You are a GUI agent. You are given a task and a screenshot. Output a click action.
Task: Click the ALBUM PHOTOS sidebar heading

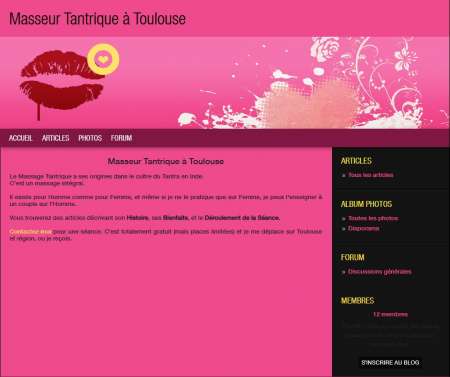point(366,204)
